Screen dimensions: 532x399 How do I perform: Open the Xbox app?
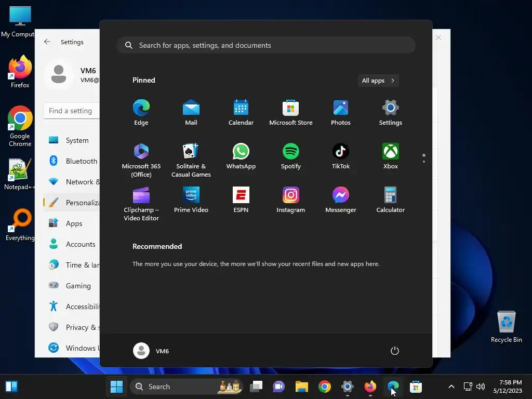[x=391, y=156]
